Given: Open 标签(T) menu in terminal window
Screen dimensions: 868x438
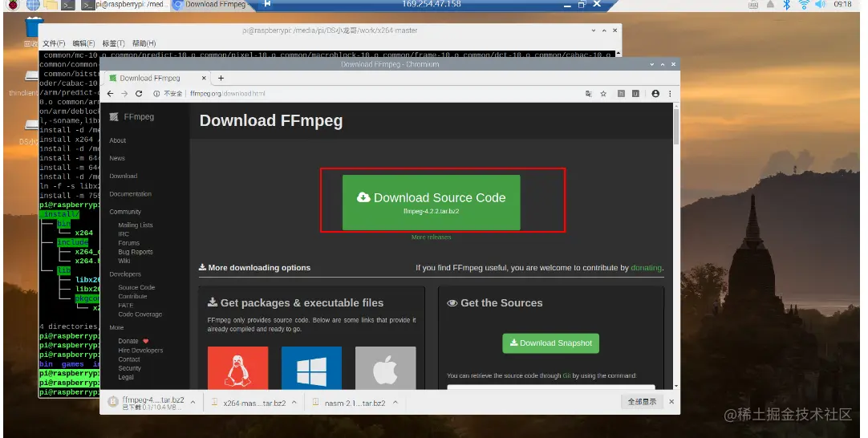Looking at the screenshot, I should 113,43.
